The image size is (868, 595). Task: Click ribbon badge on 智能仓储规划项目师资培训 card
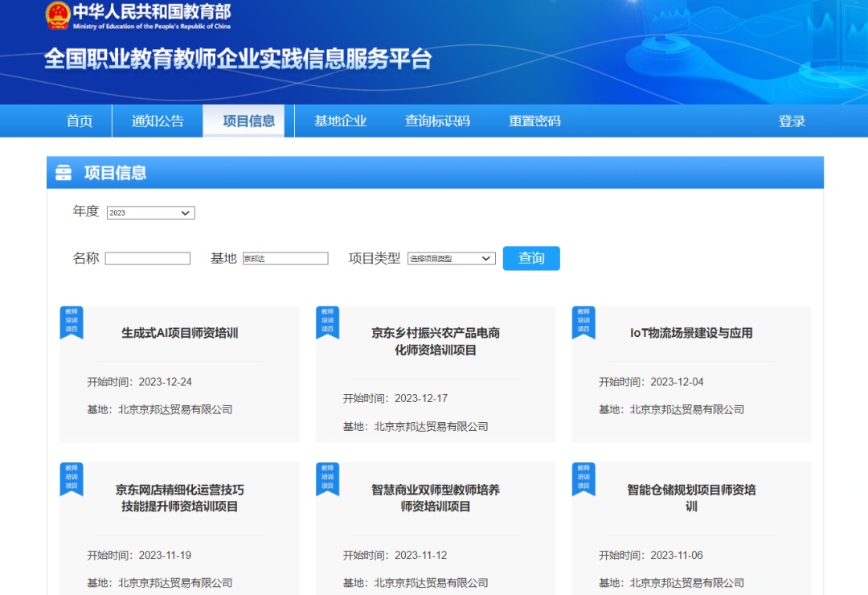[x=583, y=478]
